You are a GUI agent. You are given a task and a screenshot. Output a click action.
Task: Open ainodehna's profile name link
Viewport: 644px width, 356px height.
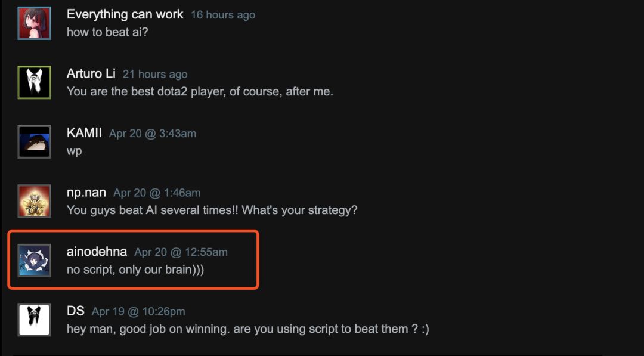coord(97,252)
